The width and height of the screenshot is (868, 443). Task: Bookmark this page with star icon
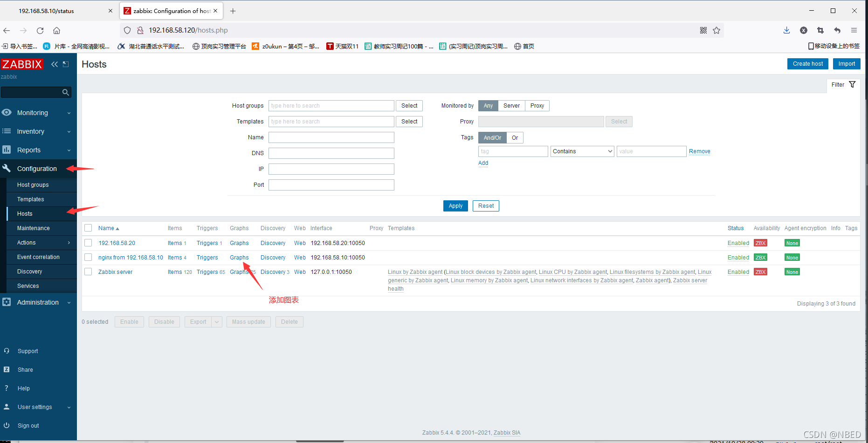pos(716,30)
